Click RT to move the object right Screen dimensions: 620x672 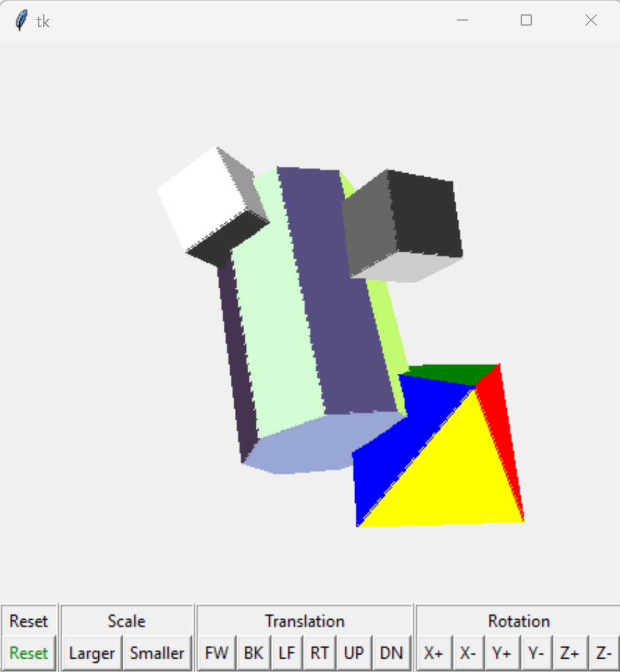(320, 653)
